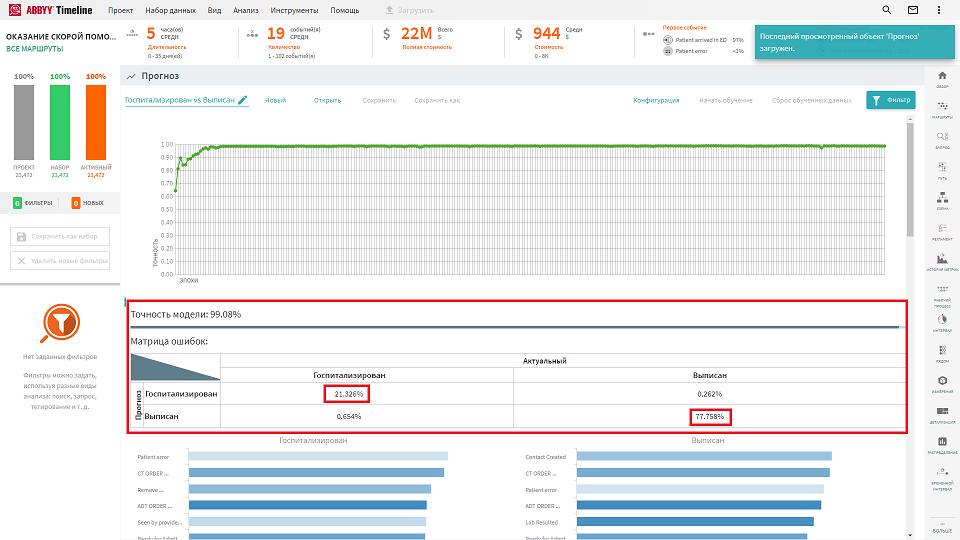The width and height of the screenshot is (960, 540).
Task: Open the Набор данных menu
Action: point(171,10)
